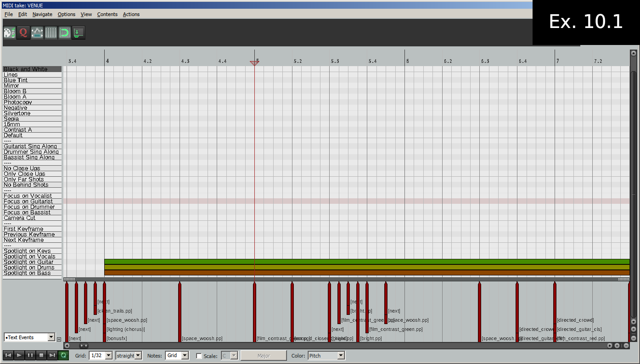Open the Contents menu
This screenshot has height=364, width=640.
[107, 14]
